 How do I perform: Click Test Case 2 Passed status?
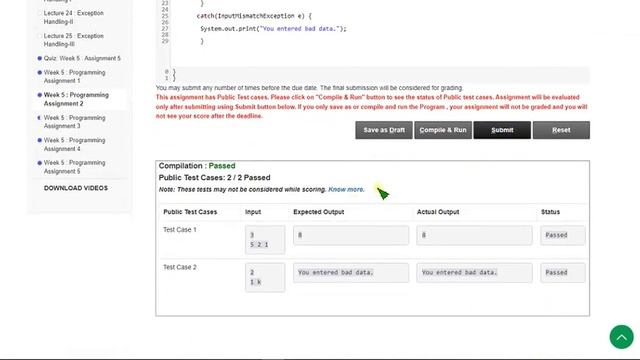562,273
